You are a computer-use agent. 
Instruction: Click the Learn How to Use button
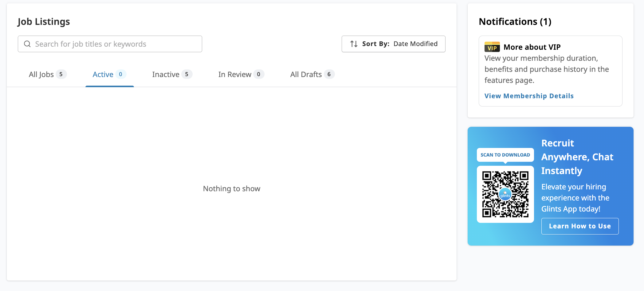tap(579, 226)
